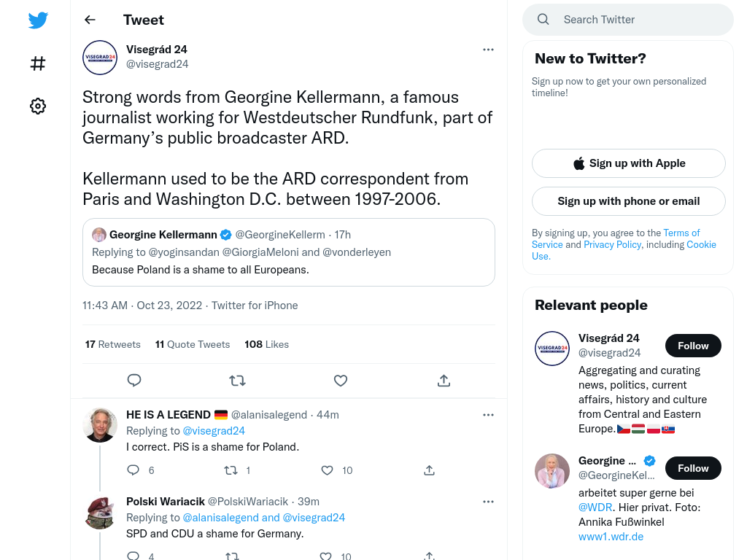Image resolution: width=747 pixels, height=560 pixels.
Task: Share the Visegrád 24 main tweet
Action: (444, 381)
